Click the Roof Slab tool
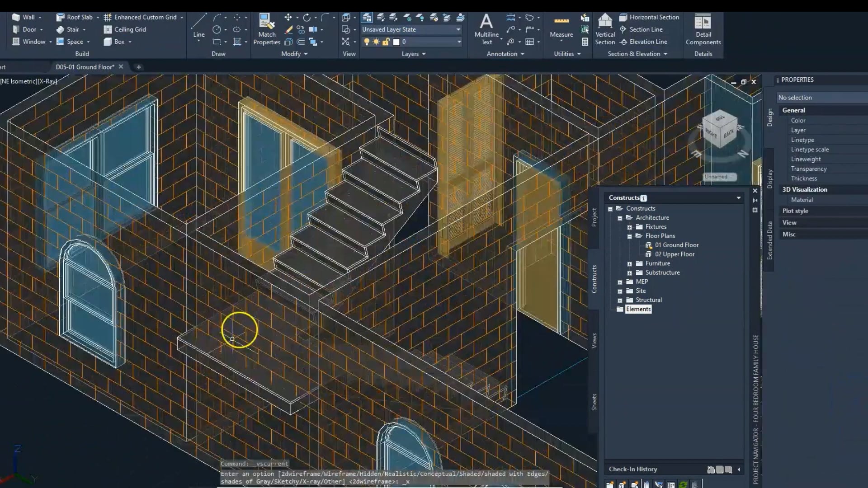868x488 pixels. 75,17
